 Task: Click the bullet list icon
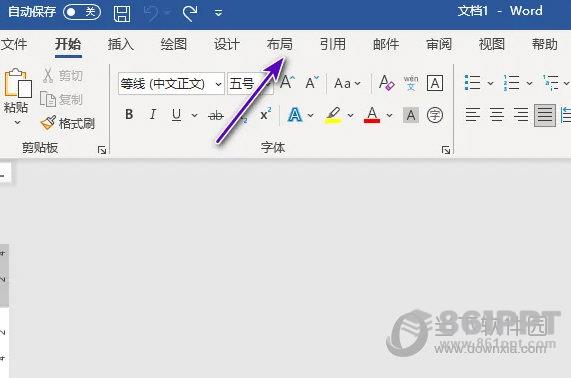click(x=472, y=83)
